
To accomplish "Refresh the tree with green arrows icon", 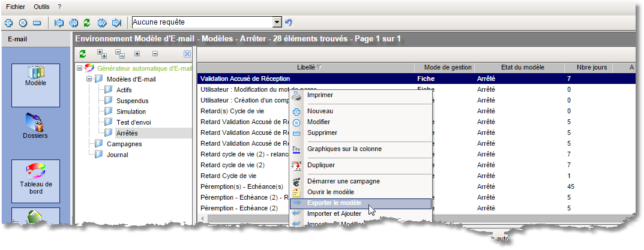I will pyautogui.click(x=83, y=53).
